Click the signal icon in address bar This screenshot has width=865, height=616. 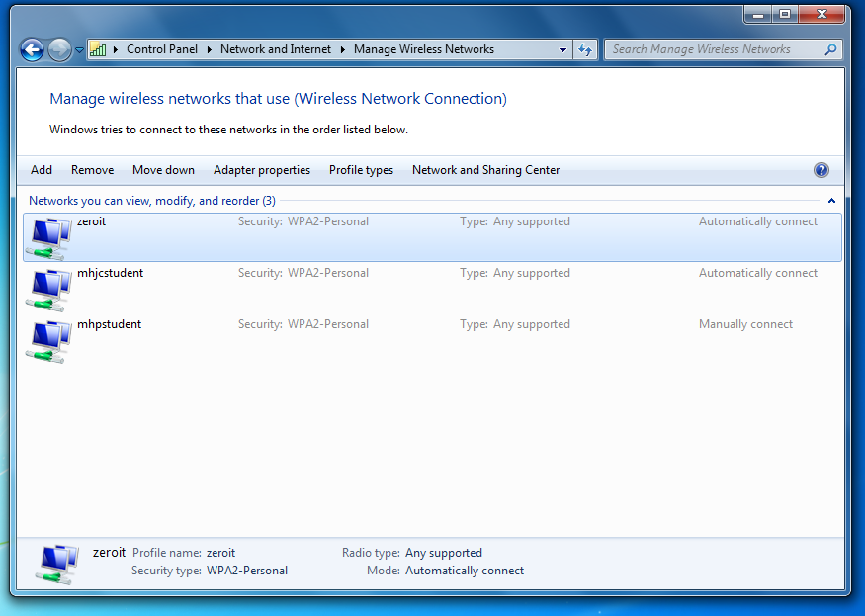(x=98, y=49)
